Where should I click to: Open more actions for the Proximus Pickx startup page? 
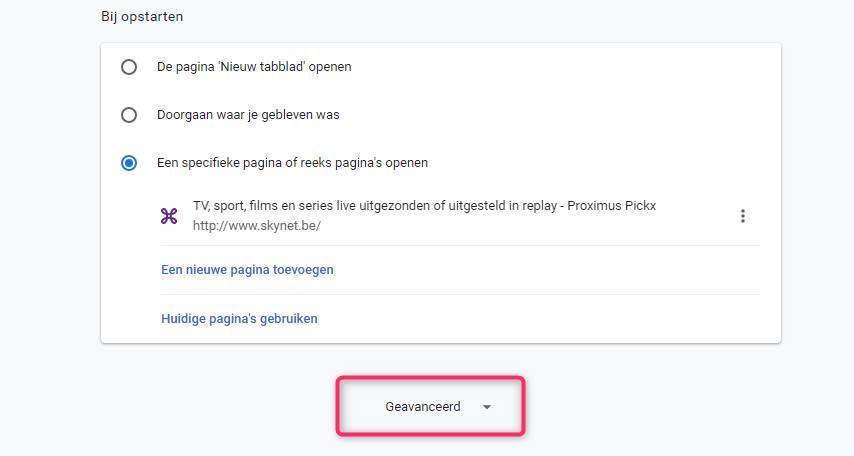pos(742,216)
